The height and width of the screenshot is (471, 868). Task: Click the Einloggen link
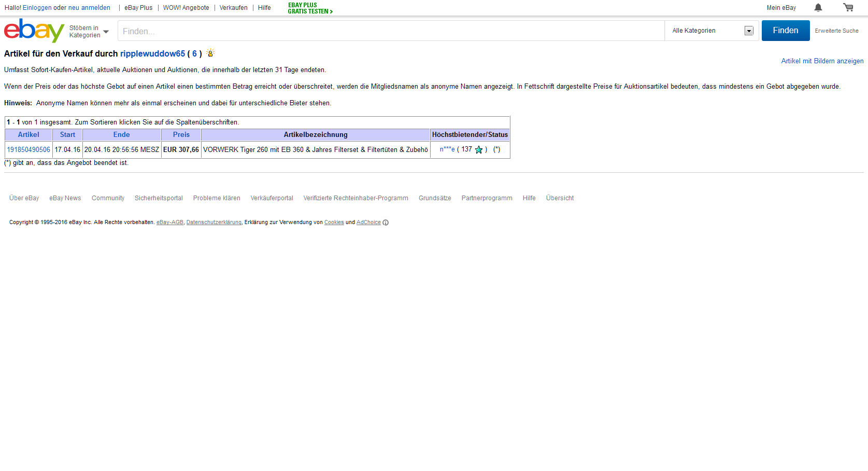pyautogui.click(x=37, y=8)
